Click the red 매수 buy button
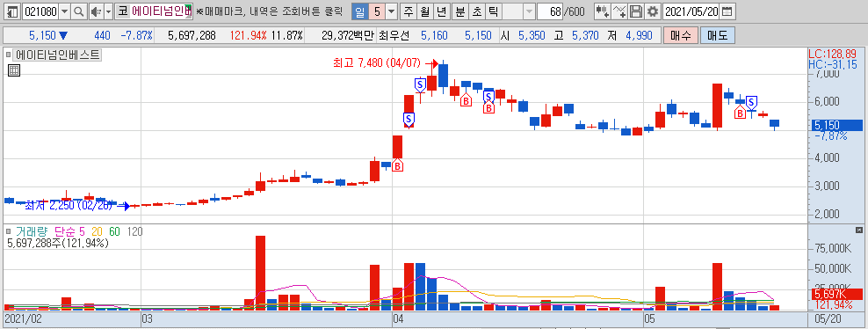 tap(680, 36)
